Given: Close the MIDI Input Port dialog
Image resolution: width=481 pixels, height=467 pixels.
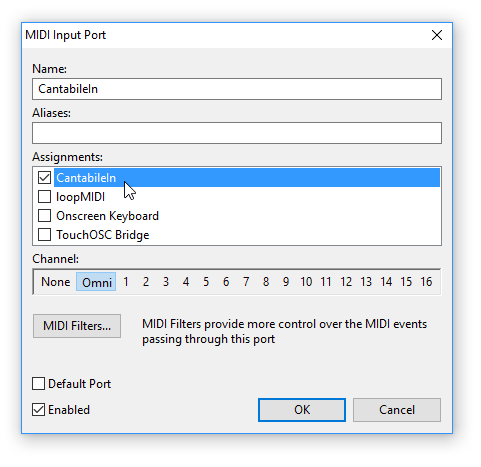Looking at the screenshot, I should 437,35.
